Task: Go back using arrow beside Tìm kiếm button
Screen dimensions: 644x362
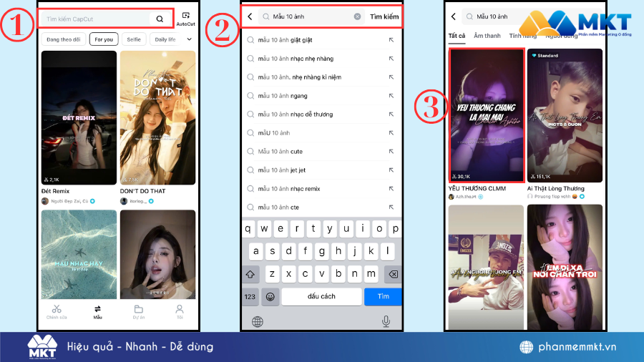Action: (250, 16)
